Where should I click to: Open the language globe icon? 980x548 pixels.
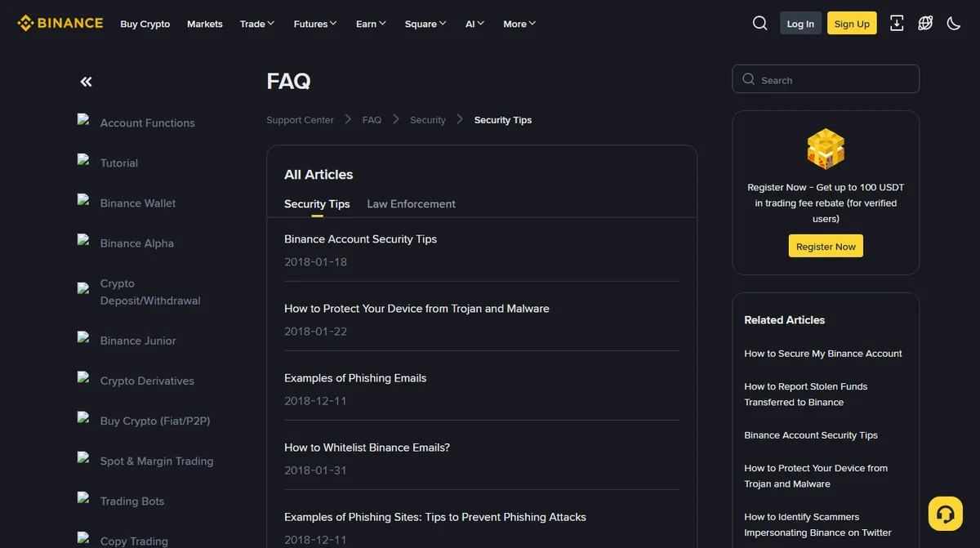coord(925,23)
